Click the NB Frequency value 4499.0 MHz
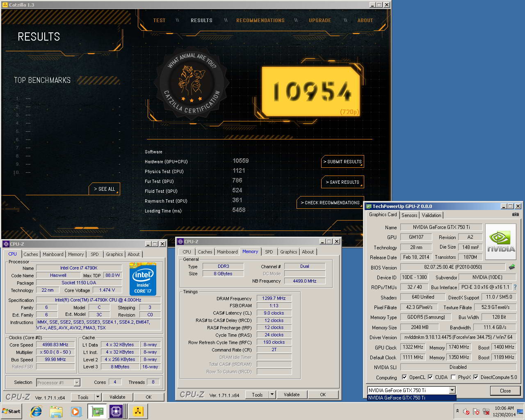The width and height of the screenshot is (525, 420). [305, 281]
